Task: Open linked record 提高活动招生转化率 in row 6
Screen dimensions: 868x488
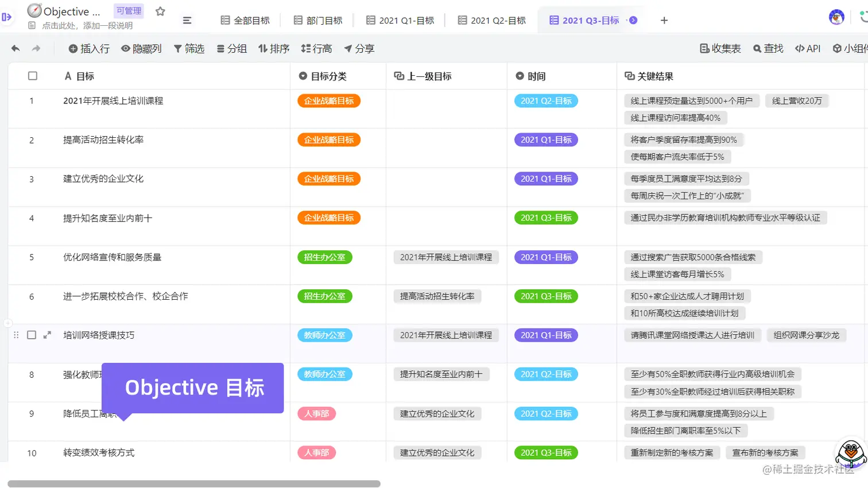Action: [437, 296]
